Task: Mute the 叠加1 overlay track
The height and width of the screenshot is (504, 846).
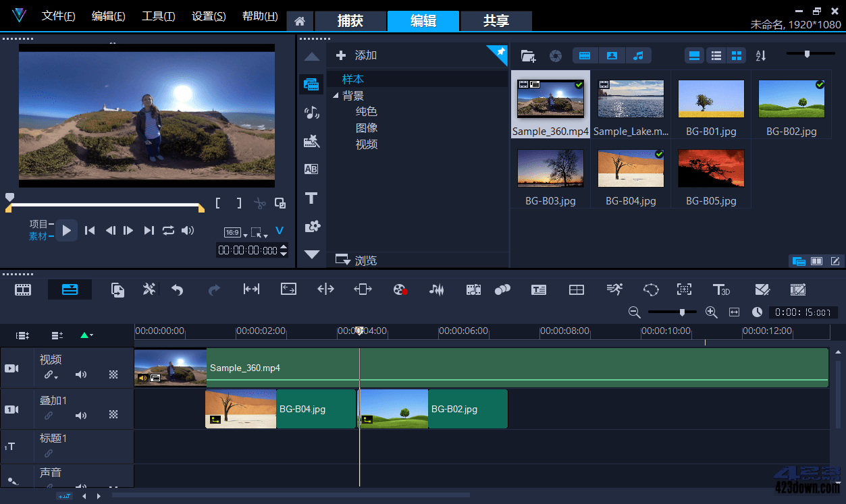Action: 81,415
